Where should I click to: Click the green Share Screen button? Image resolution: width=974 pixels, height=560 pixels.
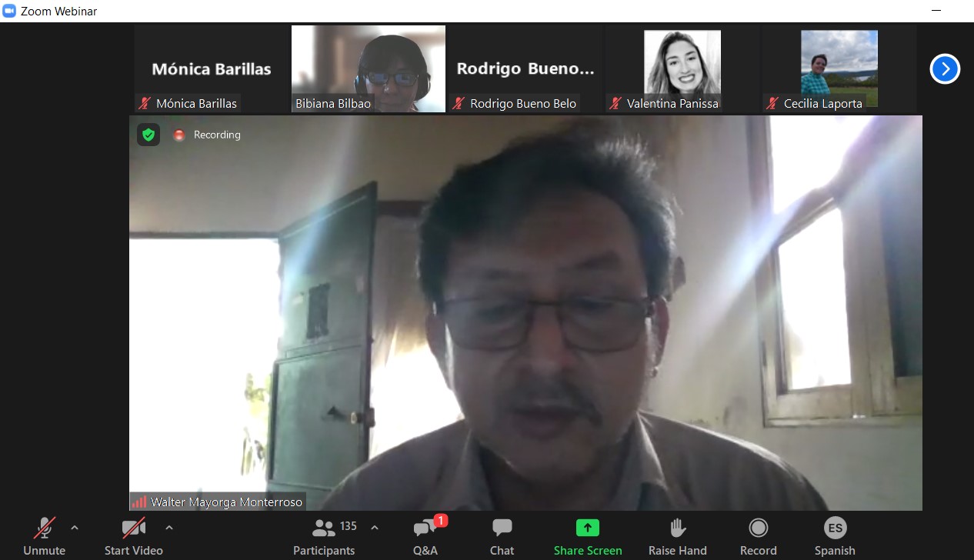[x=588, y=536]
